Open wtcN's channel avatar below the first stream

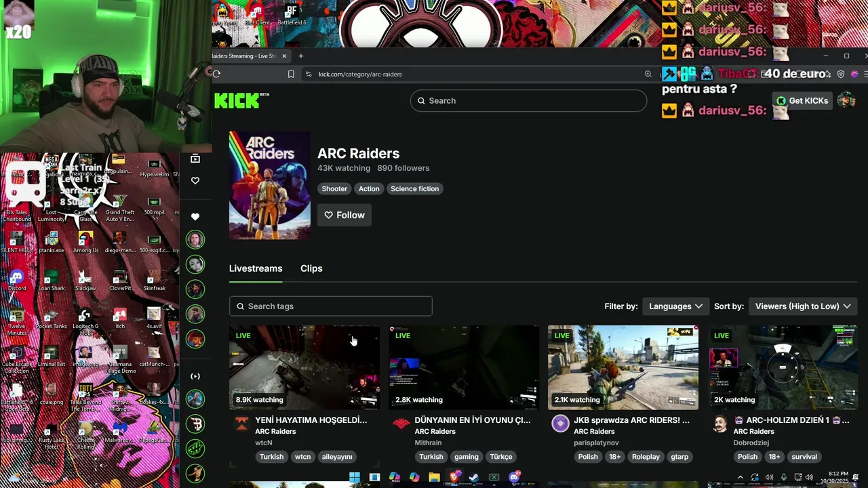tap(241, 424)
